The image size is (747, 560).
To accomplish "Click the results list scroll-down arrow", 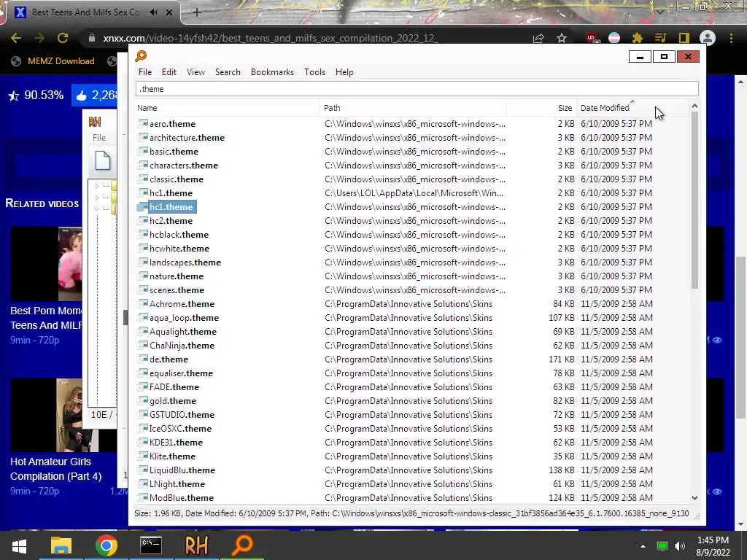I will pyautogui.click(x=694, y=497).
